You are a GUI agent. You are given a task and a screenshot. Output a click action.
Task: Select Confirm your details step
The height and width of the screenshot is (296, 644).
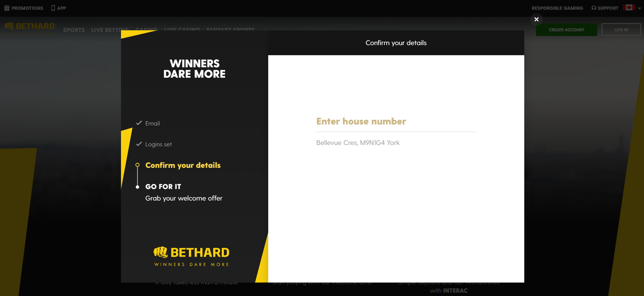point(183,165)
